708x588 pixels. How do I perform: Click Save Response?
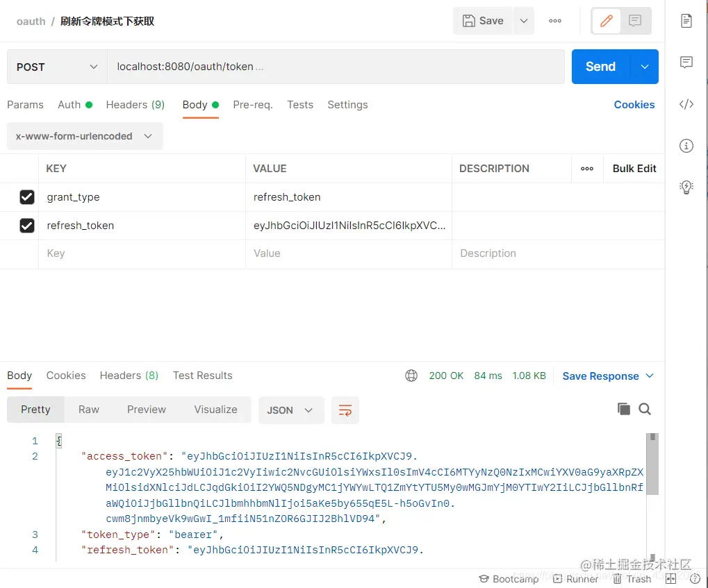click(600, 376)
